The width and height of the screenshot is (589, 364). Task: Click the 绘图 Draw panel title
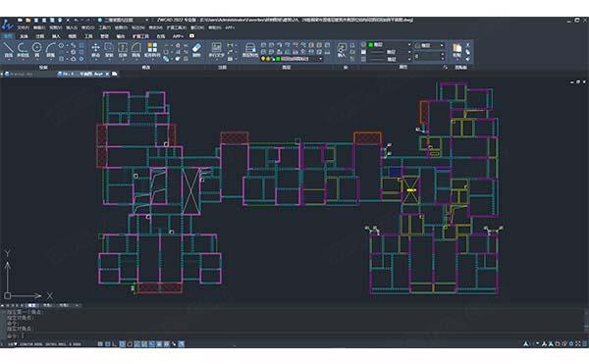click(x=43, y=68)
